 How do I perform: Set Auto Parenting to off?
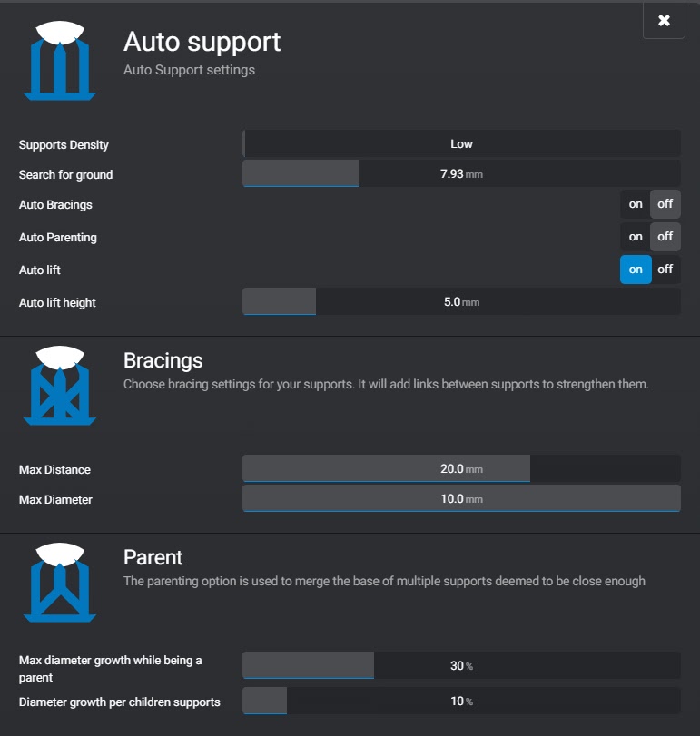coord(665,237)
